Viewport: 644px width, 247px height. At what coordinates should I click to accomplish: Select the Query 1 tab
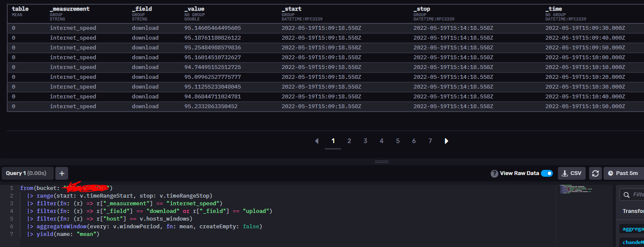click(27, 173)
